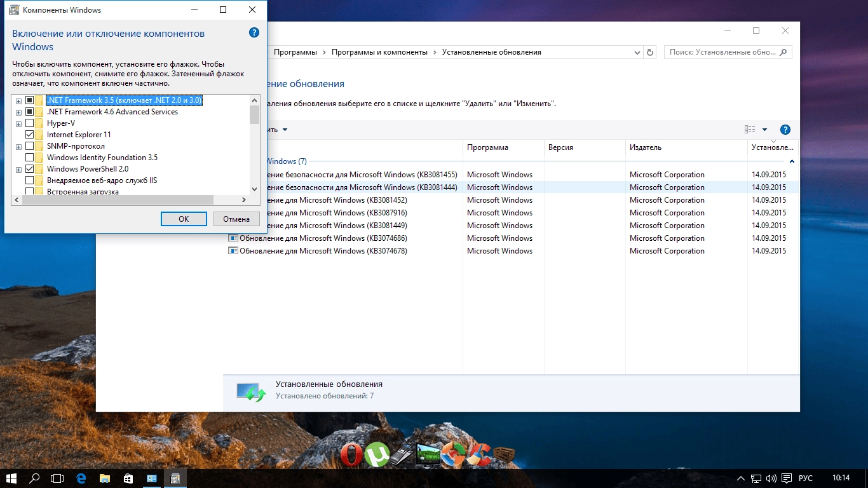Sort by Издатель column header

(686, 147)
